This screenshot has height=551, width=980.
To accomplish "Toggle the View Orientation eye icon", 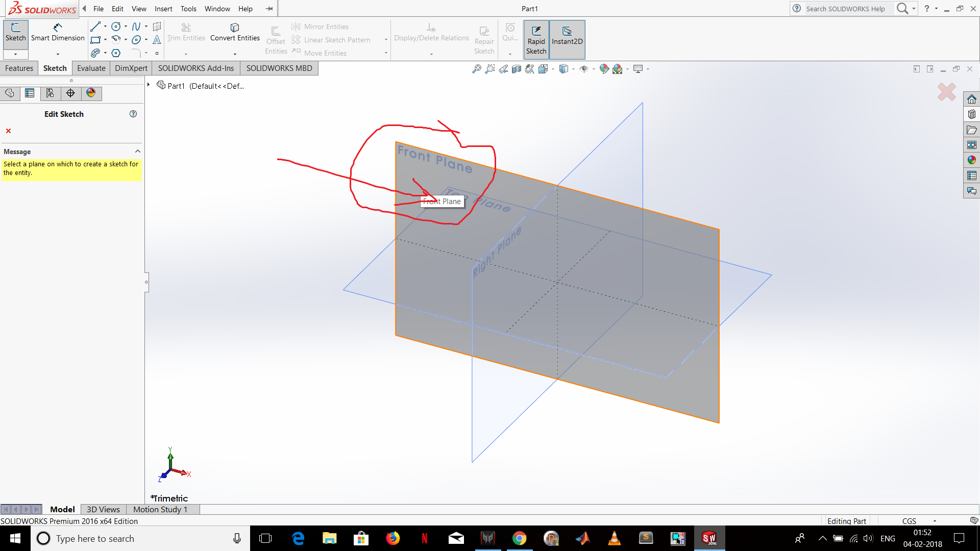I will tap(584, 68).
